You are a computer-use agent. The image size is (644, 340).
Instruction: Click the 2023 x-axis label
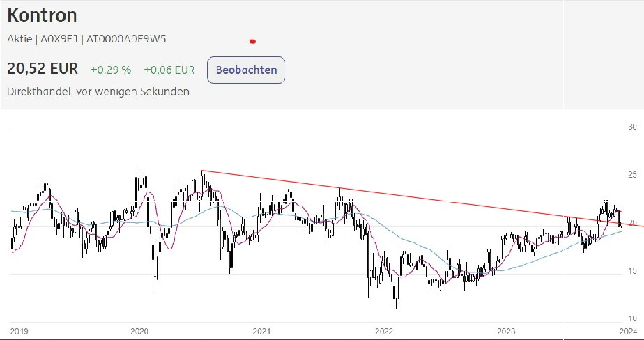coord(507,331)
